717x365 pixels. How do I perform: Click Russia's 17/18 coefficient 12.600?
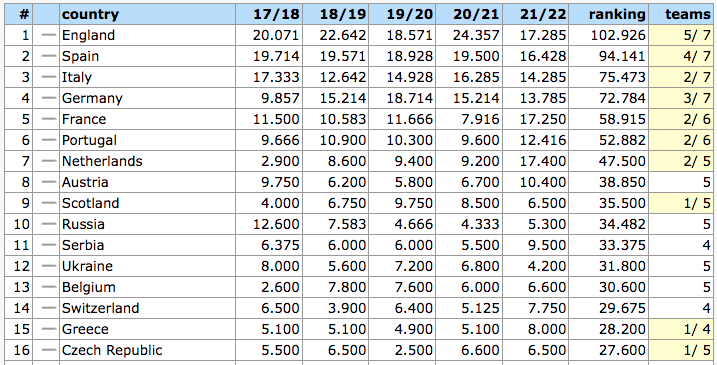point(276,224)
